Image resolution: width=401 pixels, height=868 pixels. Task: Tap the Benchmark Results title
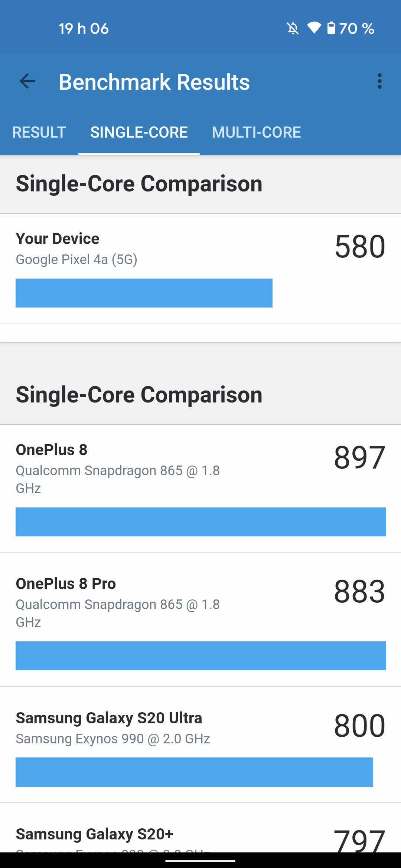tap(154, 82)
